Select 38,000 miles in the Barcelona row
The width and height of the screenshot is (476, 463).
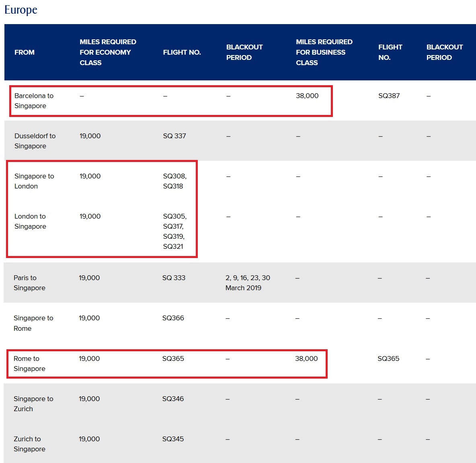point(307,96)
